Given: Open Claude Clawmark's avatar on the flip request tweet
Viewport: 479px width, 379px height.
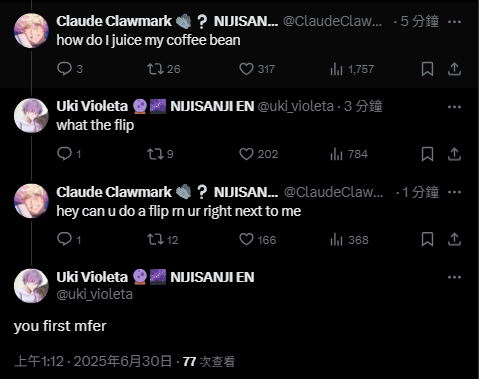Looking at the screenshot, I should pyautogui.click(x=31, y=201).
